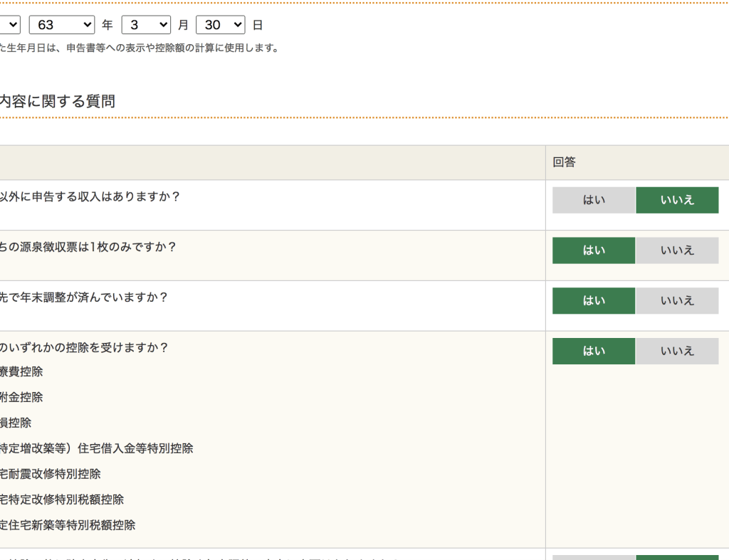
Task: Answer はい to the 年末調整 question
Action: coord(594,301)
